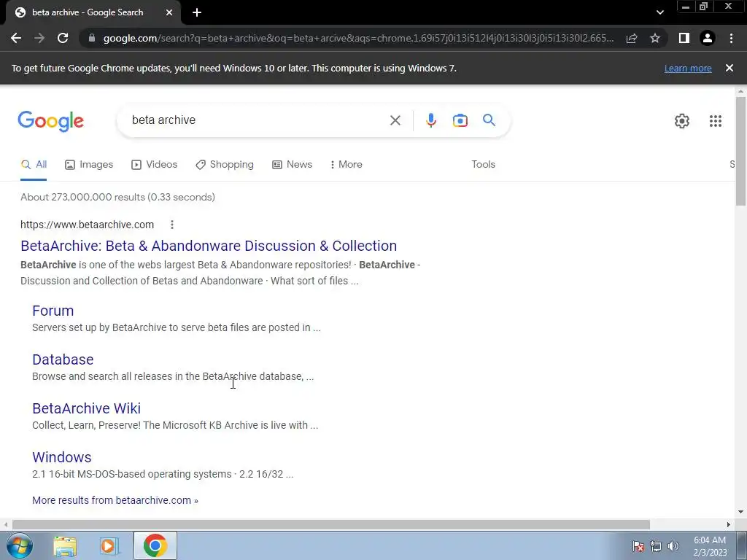Start voice search with the microphone icon

point(430,120)
